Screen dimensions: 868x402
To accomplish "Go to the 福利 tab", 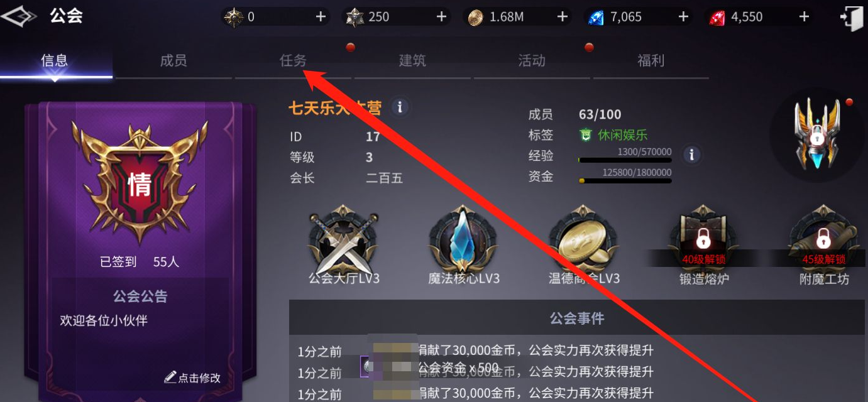I will point(651,60).
